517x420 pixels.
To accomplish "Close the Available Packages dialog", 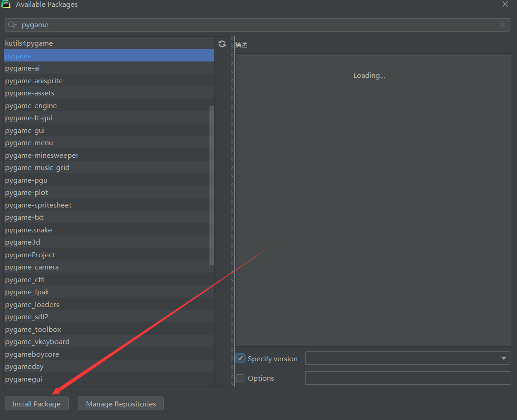I will (x=505, y=4).
